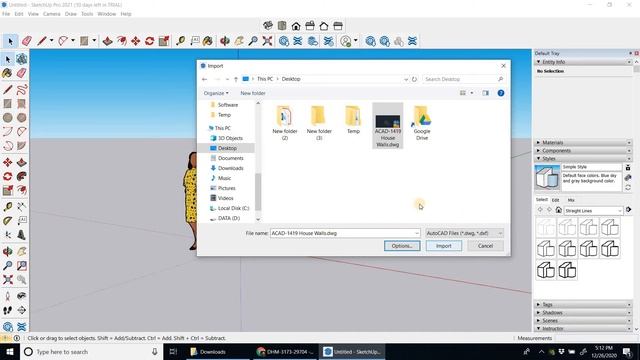Open the Draw menu
The height and width of the screenshot is (360, 640).
coord(71,14)
